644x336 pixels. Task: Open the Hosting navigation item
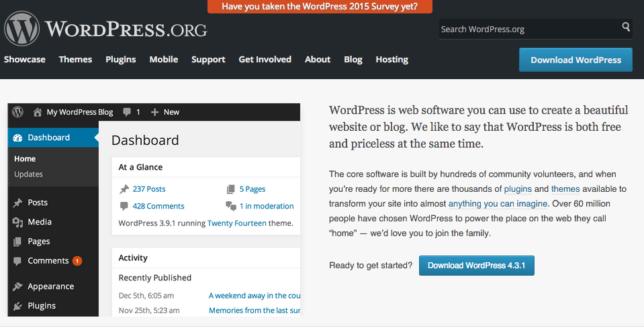click(x=392, y=60)
